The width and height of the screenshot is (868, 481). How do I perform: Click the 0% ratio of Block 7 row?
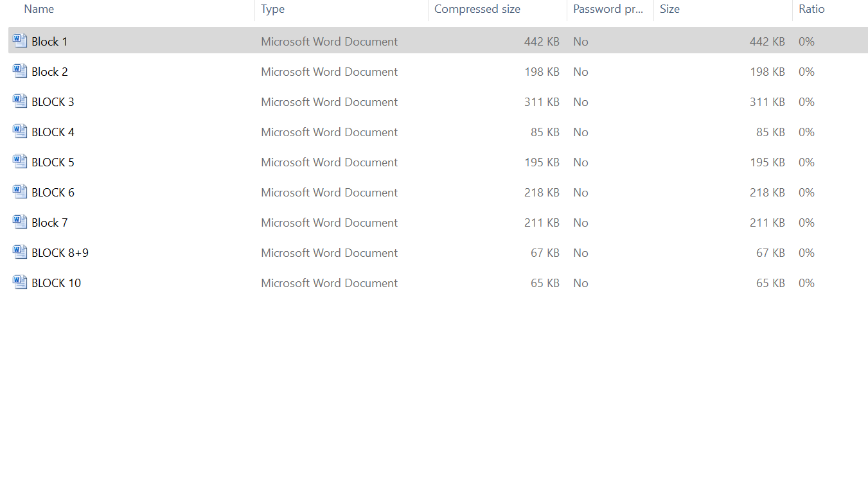click(806, 223)
